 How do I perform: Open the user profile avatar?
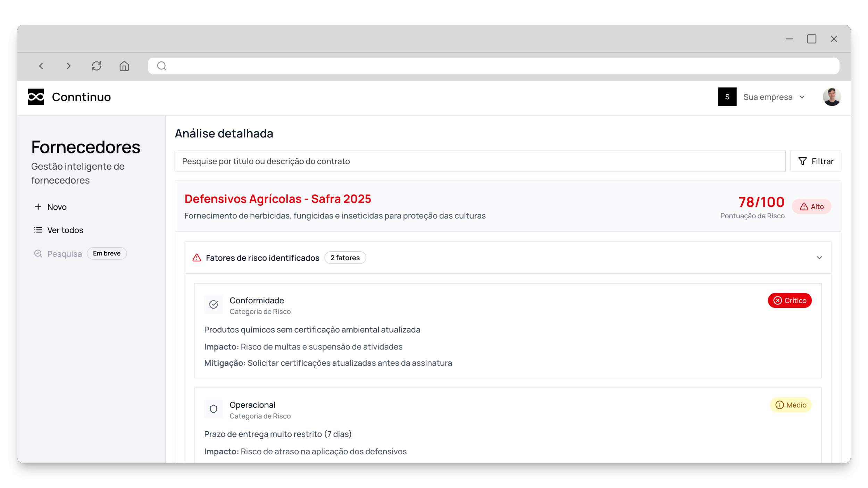[x=832, y=97]
